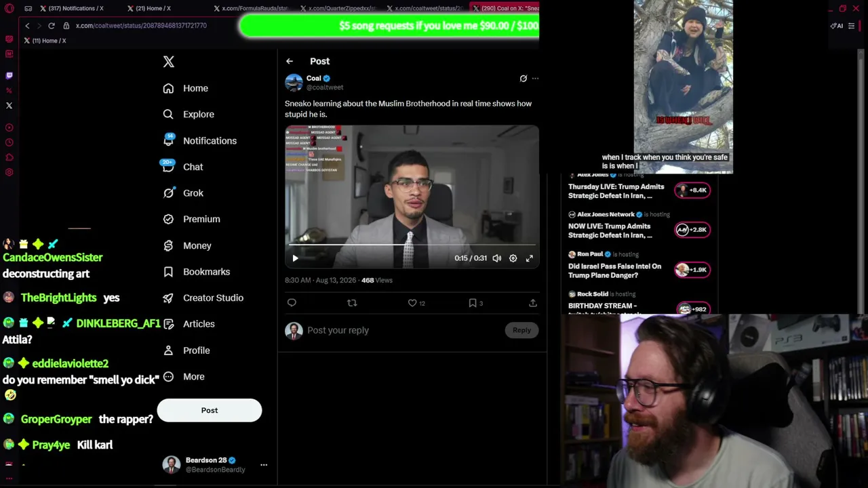The width and height of the screenshot is (868, 488).
Task: Switch to x.com/QuarterZippedxx tab
Action: (338, 9)
